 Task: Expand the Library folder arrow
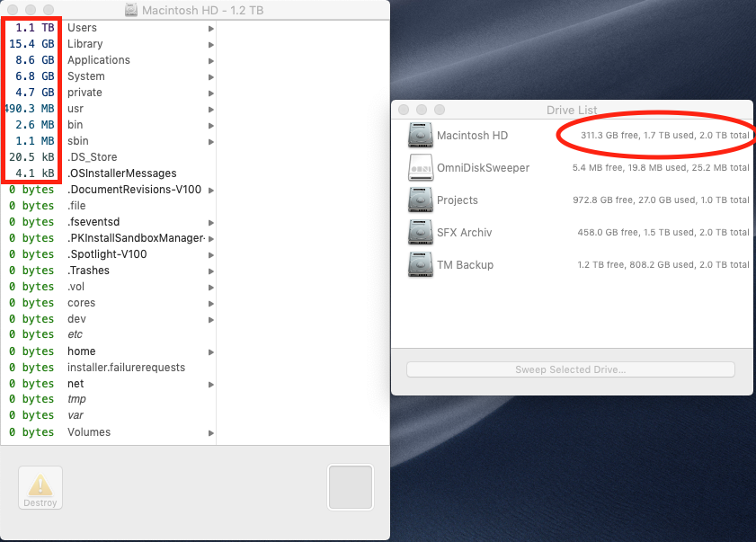(210, 45)
